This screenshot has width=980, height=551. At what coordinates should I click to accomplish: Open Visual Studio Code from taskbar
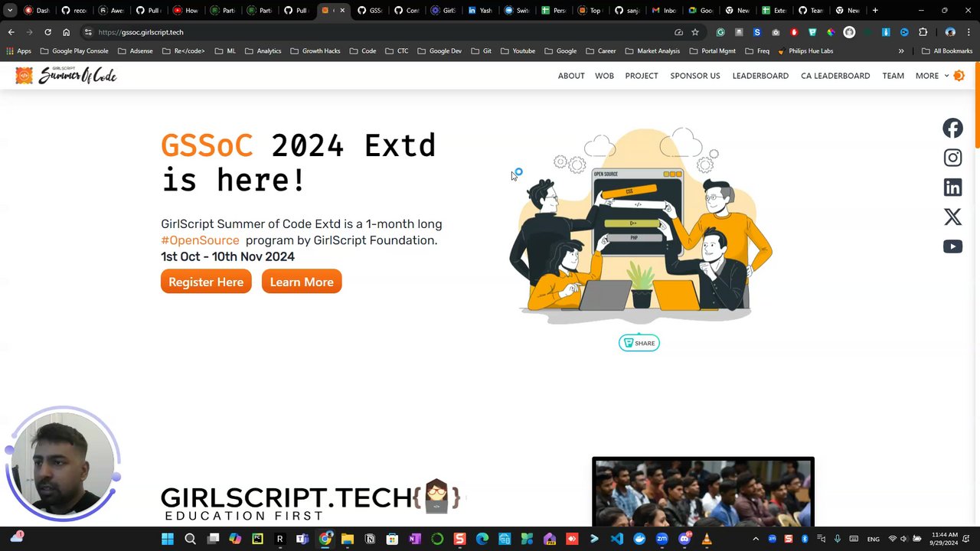[x=617, y=539]
